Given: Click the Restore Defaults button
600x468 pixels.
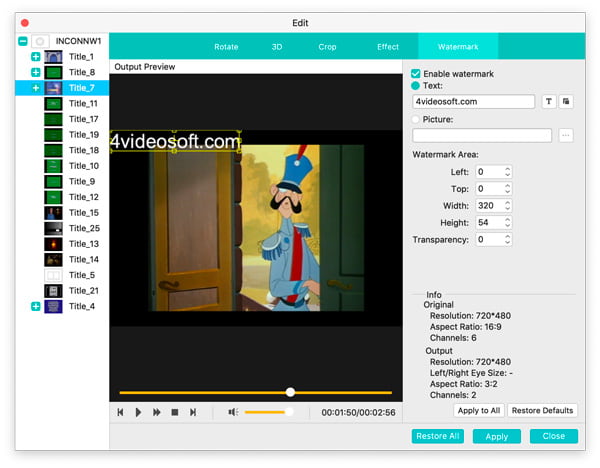Looking at the screenshot, I should [542, 411].
